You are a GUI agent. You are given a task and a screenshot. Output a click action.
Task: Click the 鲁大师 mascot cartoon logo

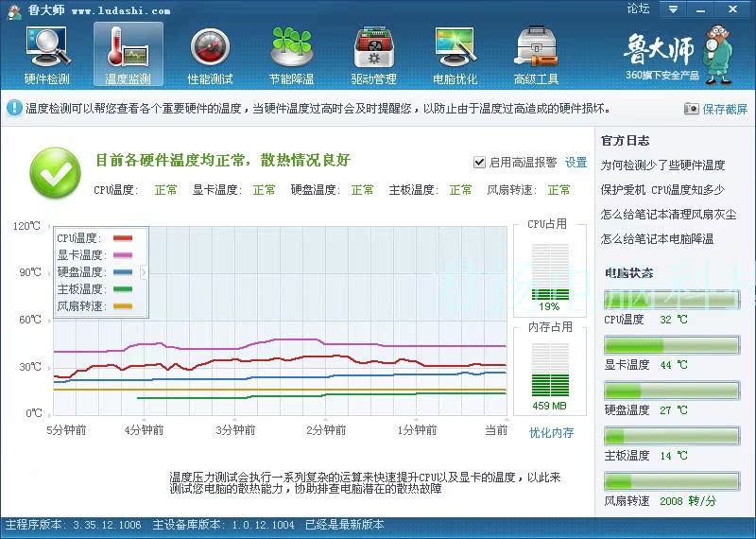[x=718, y=56]
